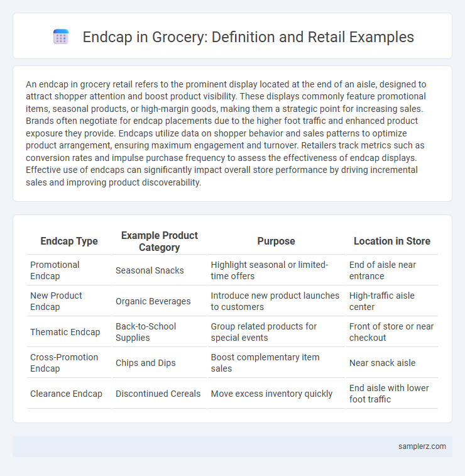Select the 'Clearance Endcap' cell

[x=69, y=394]
